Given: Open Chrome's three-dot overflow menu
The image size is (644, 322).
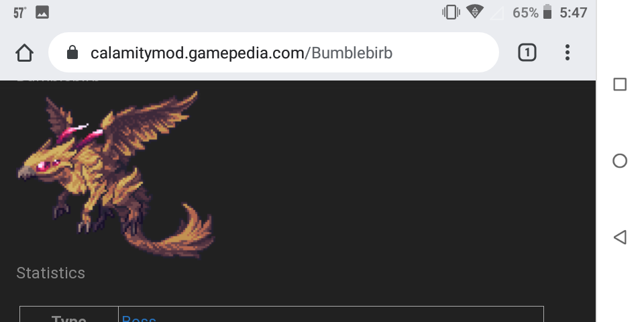Looking at the screenshot, I should click(x=568, y=52).
